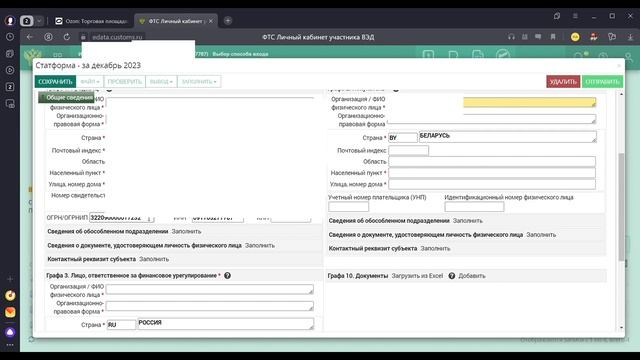The height and width of the screenshot is (360, 640).
Task: Click the page feedback speech bubble icon
Action: click(x=538, y=37)
